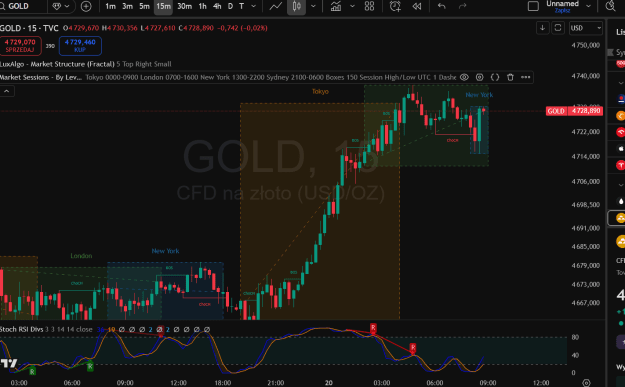Open Market Sessions indicator settings
This screenshot has height=387, width=625.
(x=480, y=77)
